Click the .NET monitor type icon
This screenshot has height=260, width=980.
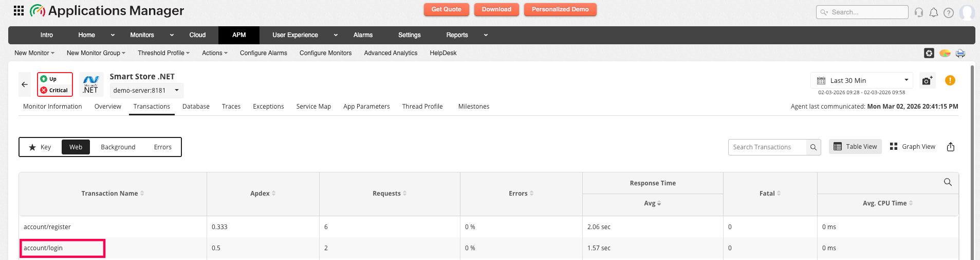click(91, 84)
